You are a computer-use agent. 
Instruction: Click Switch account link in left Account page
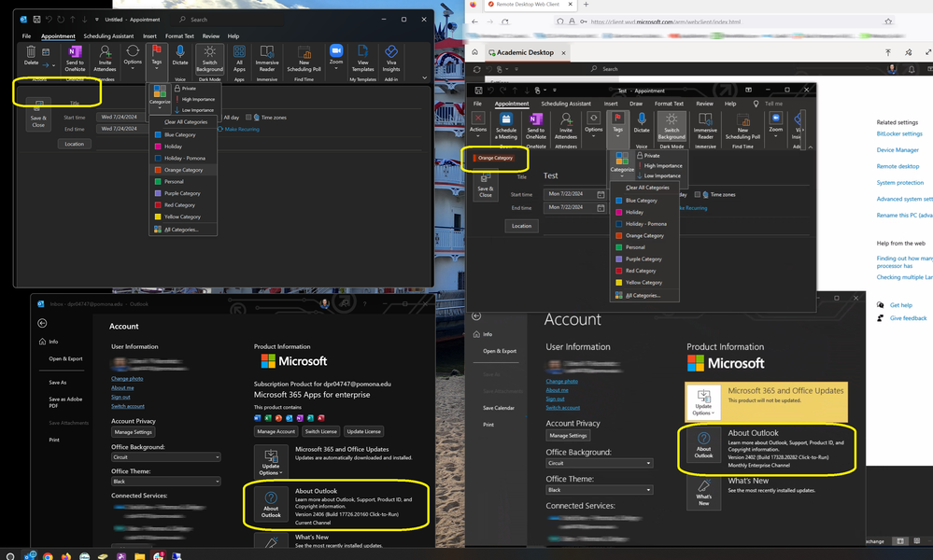(128, 406)
